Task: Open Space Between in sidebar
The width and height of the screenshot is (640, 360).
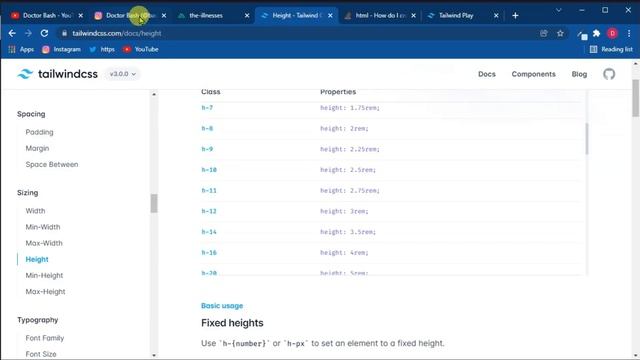Action: click(x=52, y=164)
